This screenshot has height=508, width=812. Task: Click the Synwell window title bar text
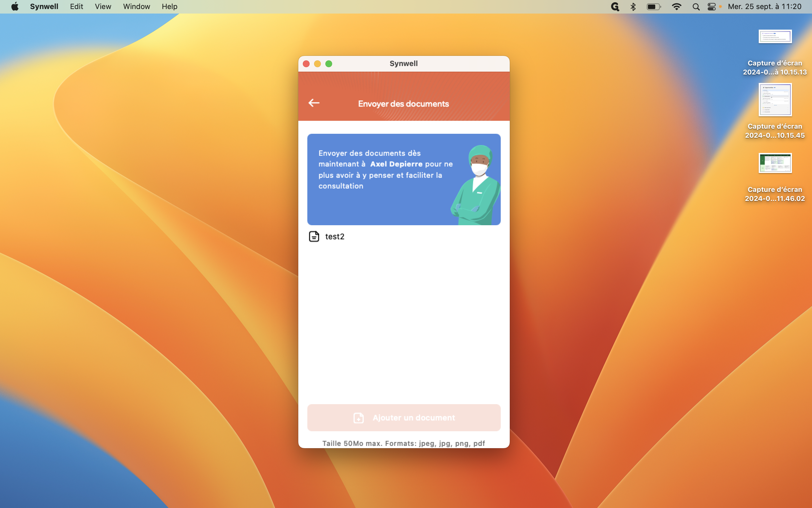(403, 63)
